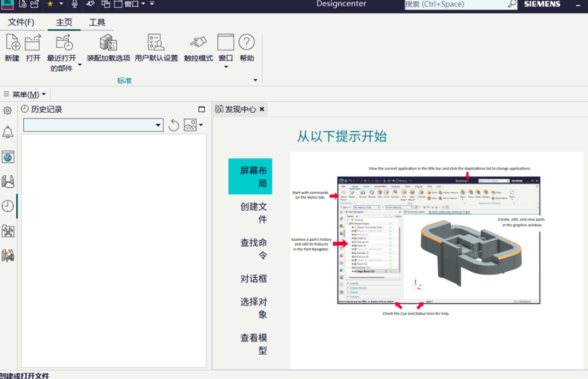Click the new file icon in title bar
This screenshot has width=588, height=379.
(x=23, y=4)
